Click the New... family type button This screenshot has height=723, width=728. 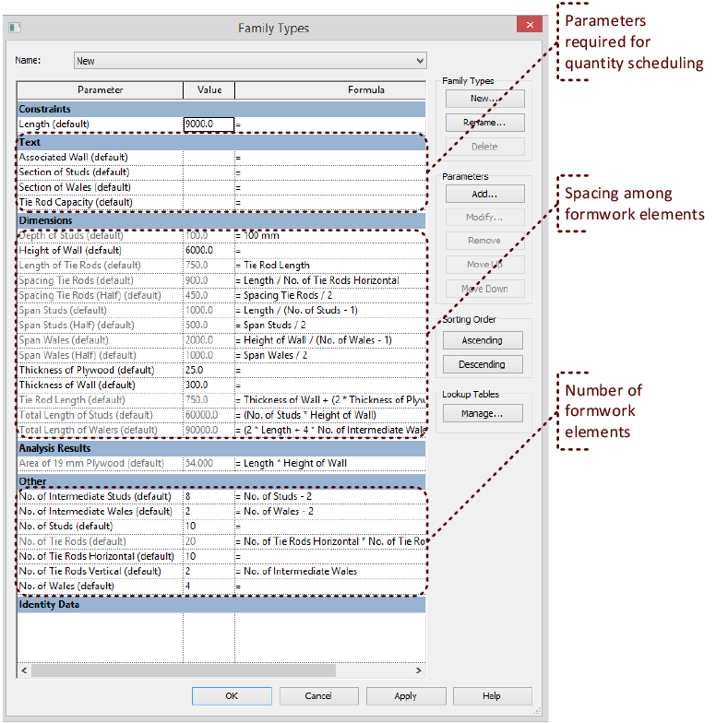pyautogui.click(x=484, y=99)
